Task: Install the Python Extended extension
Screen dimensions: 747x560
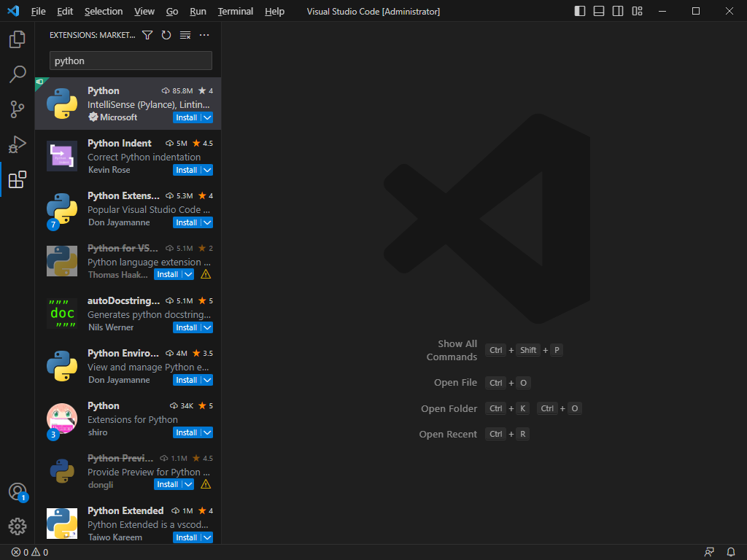Action: click(x=186, y=537)
